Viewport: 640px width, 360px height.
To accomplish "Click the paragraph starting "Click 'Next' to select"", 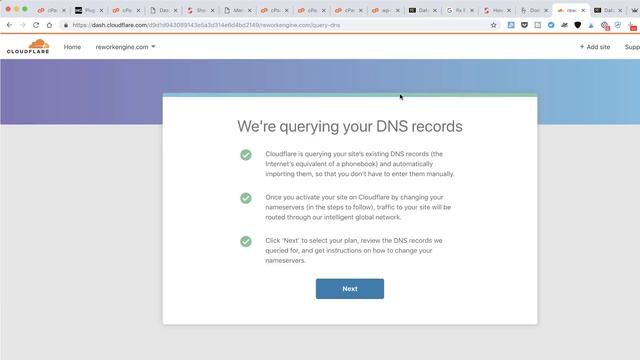I will click(x=353, y=250).
